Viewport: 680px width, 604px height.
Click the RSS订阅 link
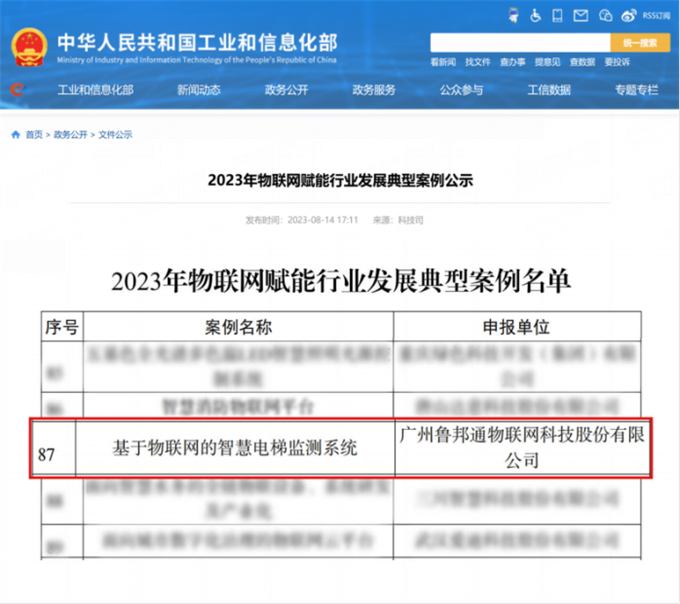[x=656, y=16]
